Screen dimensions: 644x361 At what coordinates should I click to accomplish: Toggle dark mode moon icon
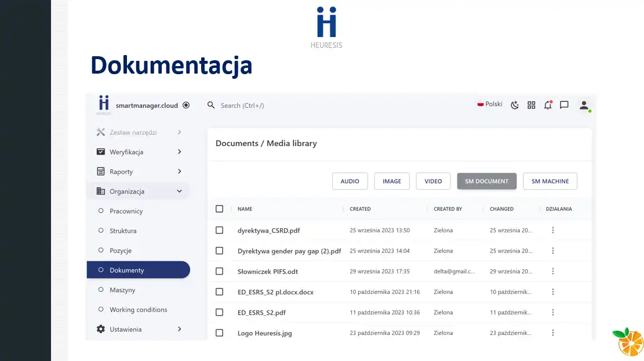(515, 105)
